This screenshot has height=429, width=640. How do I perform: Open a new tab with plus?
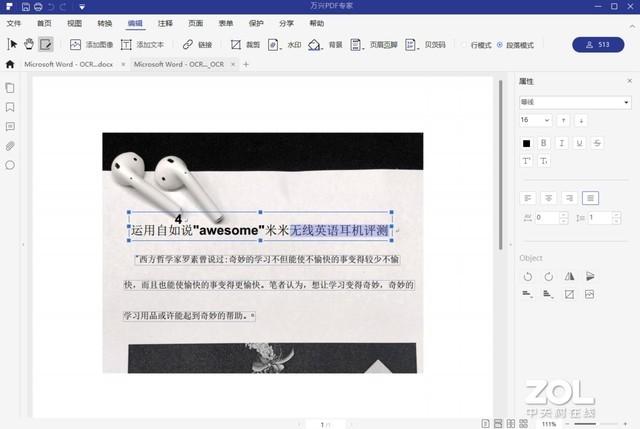tap(246, 64)
